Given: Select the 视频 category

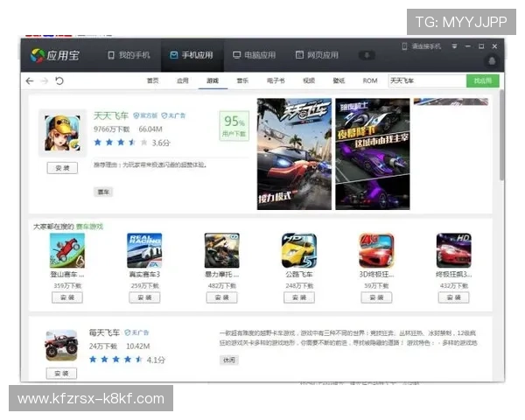Looking at the screenshot, I should 309,80.
